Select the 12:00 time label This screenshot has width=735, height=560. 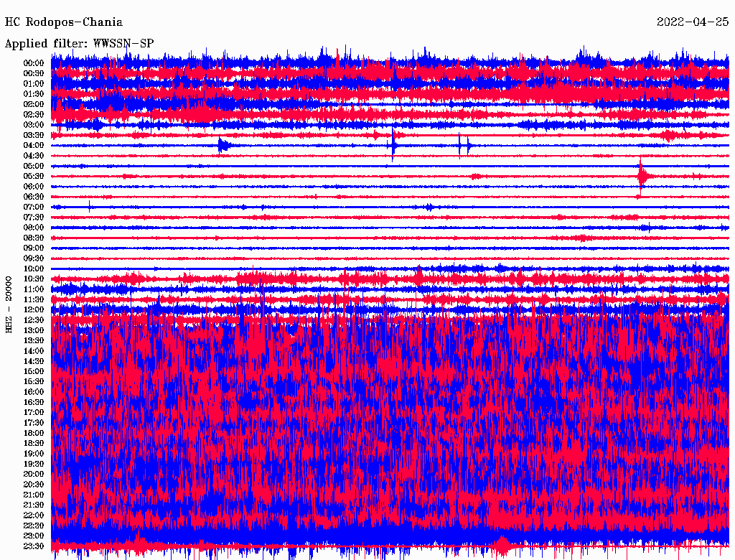[34, 309]
